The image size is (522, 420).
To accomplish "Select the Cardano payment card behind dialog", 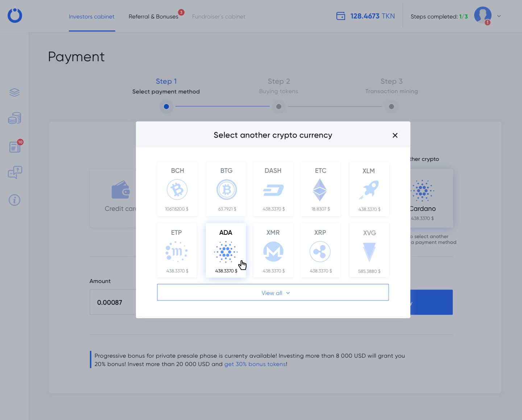I will (x=432, y=198).
